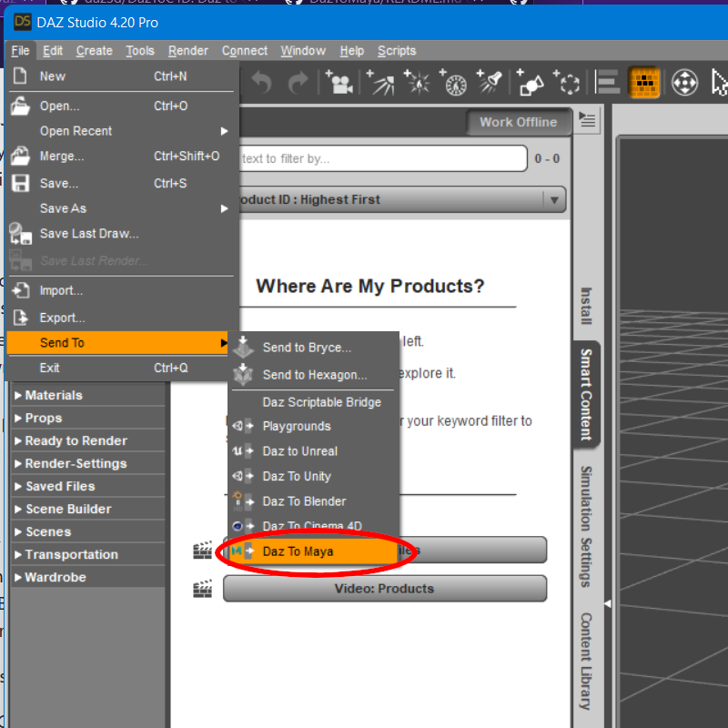Expand the Scenes category
Screen dimensions: 728x728
click(87, 531)
